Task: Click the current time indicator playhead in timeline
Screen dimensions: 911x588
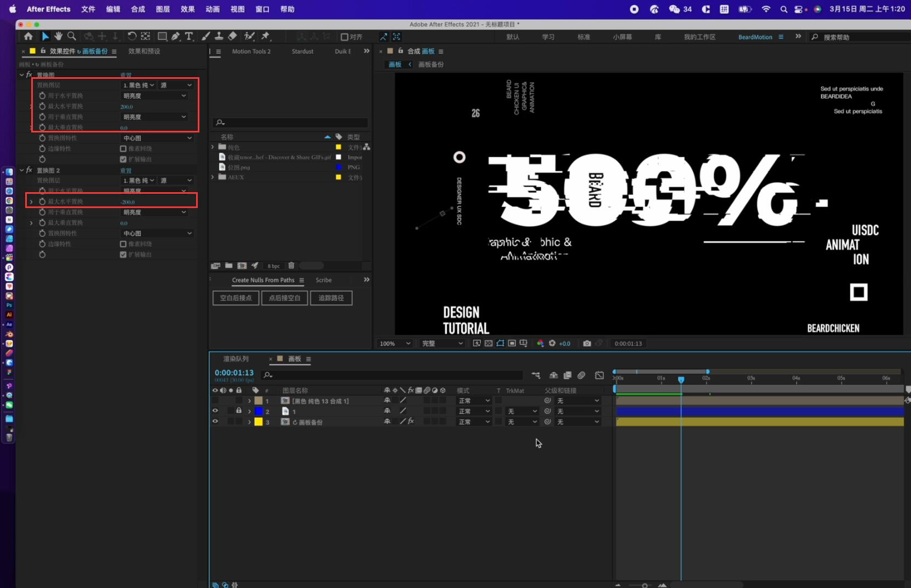Action: coord(681,379)
